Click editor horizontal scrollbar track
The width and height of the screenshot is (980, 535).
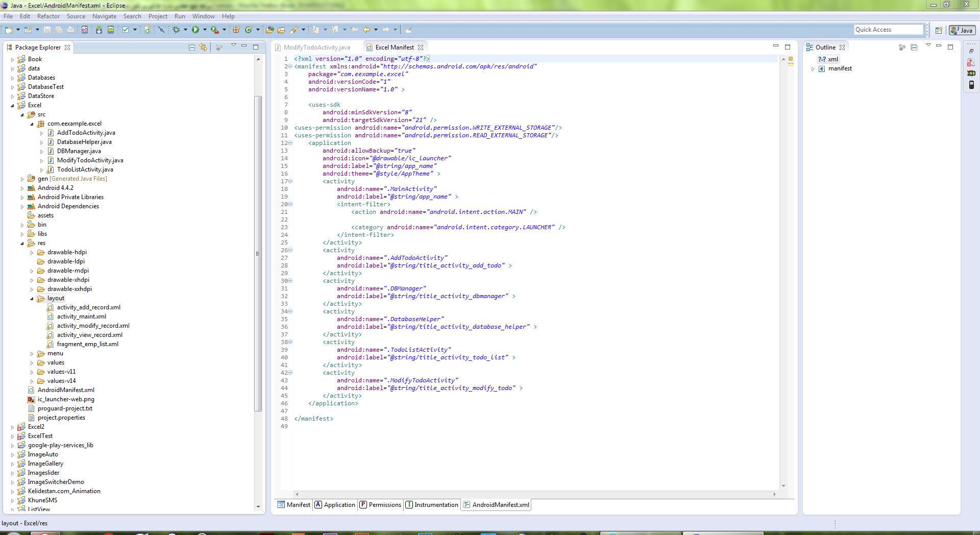tap(535, 494)
